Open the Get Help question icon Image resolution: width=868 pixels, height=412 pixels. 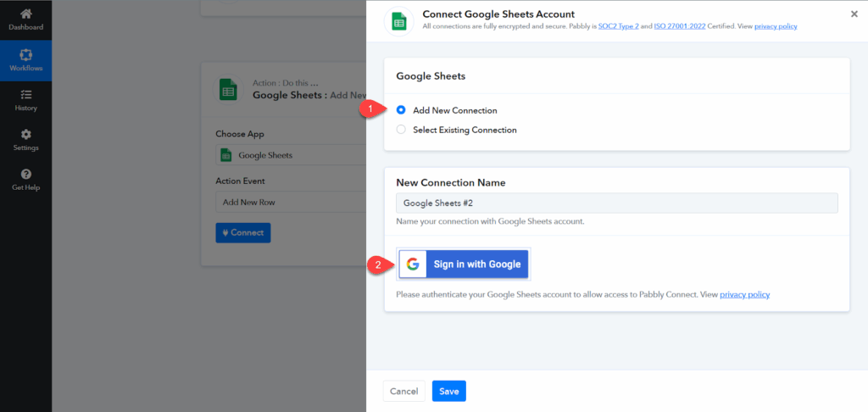tap(25, 174)
